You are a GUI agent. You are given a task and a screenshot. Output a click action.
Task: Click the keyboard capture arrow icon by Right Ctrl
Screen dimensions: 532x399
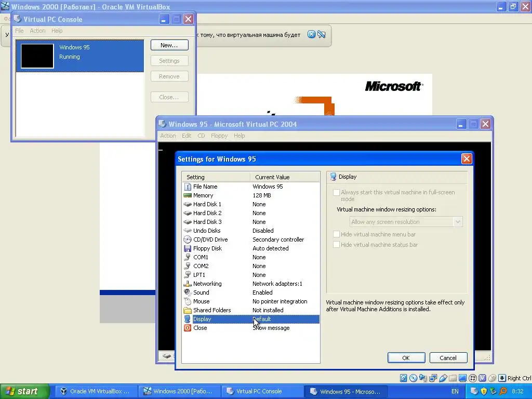[x=502, y=378]
